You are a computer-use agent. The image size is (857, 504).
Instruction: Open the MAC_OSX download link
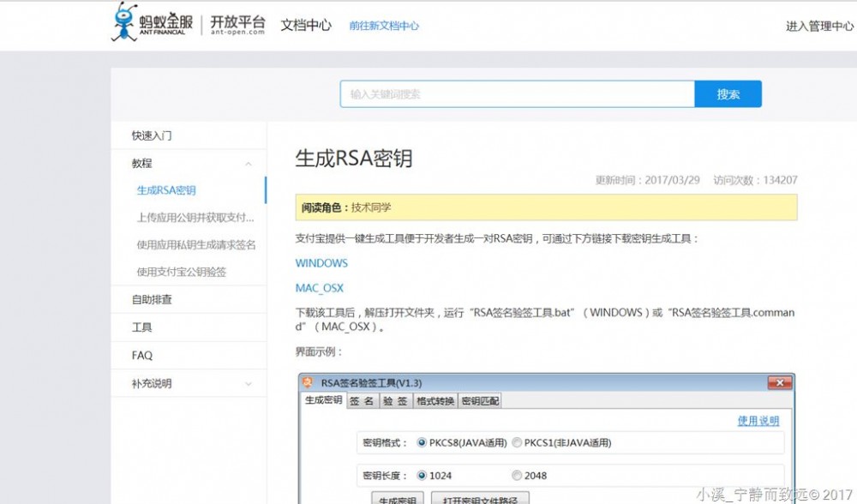tap(318, 288)
